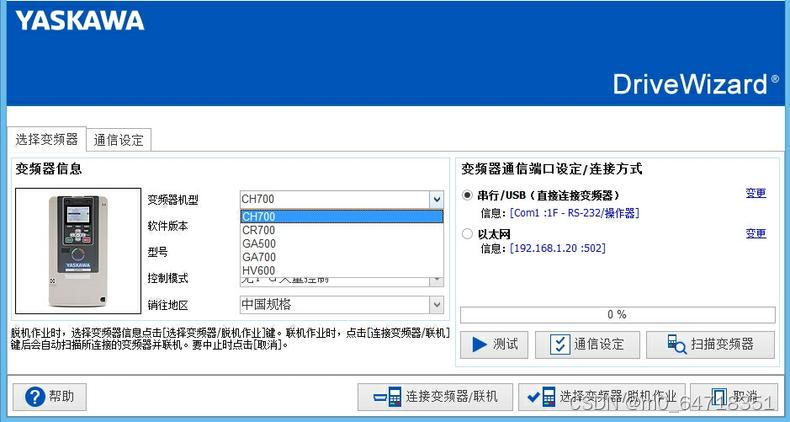Viewport: 790px width, 422px height.
Task: Open the 控制模式 dropdown arrow
Action: (x=436, y=280)
